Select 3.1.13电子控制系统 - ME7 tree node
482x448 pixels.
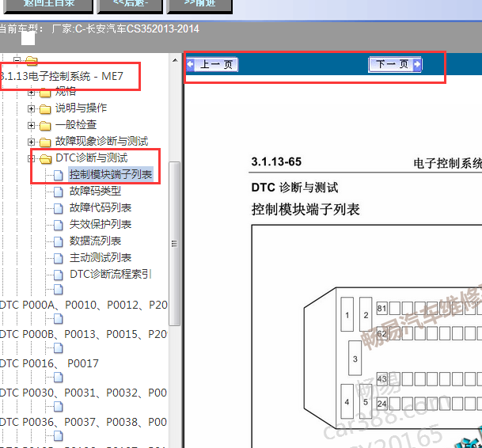pyautogui.click(x=62, y=76)
